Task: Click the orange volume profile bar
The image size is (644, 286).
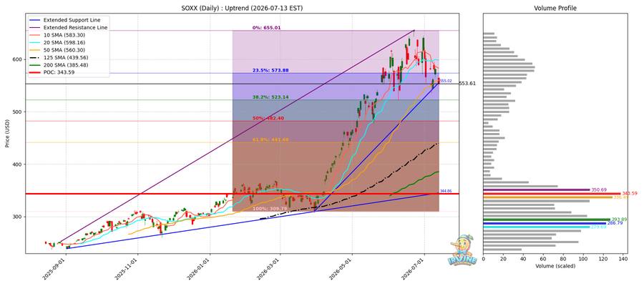Action: (x=548, y=197)
